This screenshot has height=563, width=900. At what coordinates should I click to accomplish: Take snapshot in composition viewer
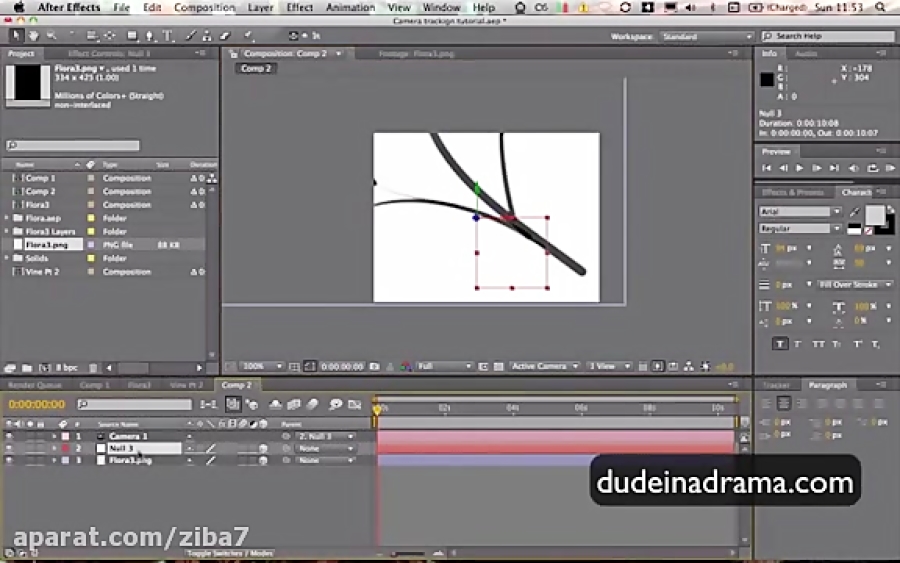(x=375, y=366)
